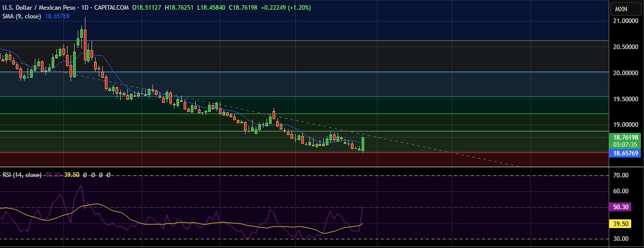Click the yellow 39.50 RSI average label on scale
This screenshot has height=248, width=644.
(621, 223)
